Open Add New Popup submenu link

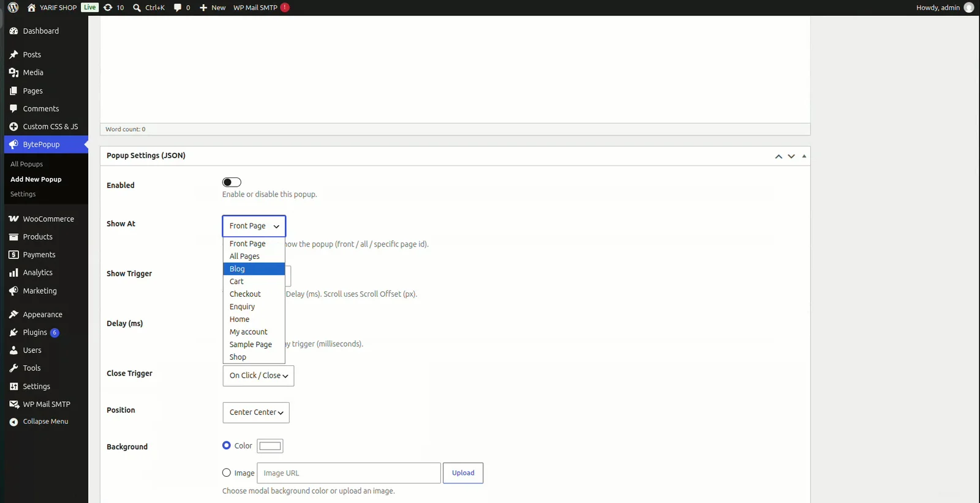pyautogui.click(x=36, y=179)
